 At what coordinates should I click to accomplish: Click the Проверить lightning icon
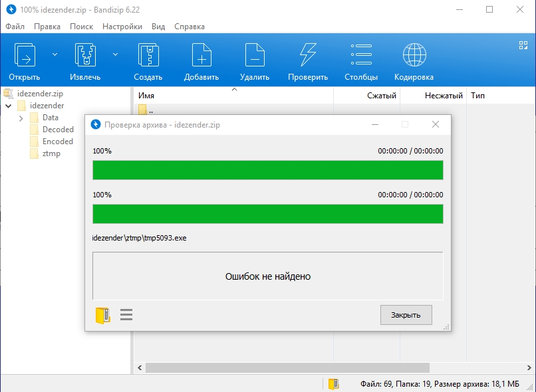[x=308, y=55]
